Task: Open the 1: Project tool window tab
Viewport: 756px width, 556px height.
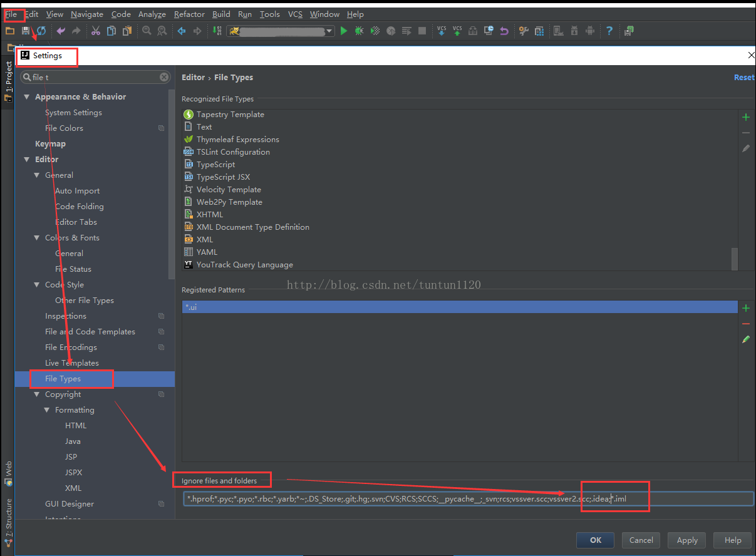Action: pos(8,81)
